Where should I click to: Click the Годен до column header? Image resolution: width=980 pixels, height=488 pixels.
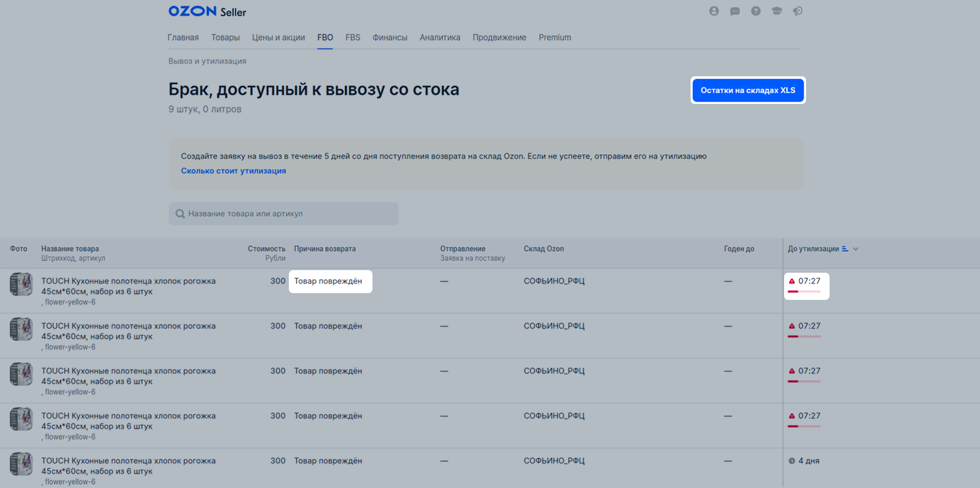(739, 249)
